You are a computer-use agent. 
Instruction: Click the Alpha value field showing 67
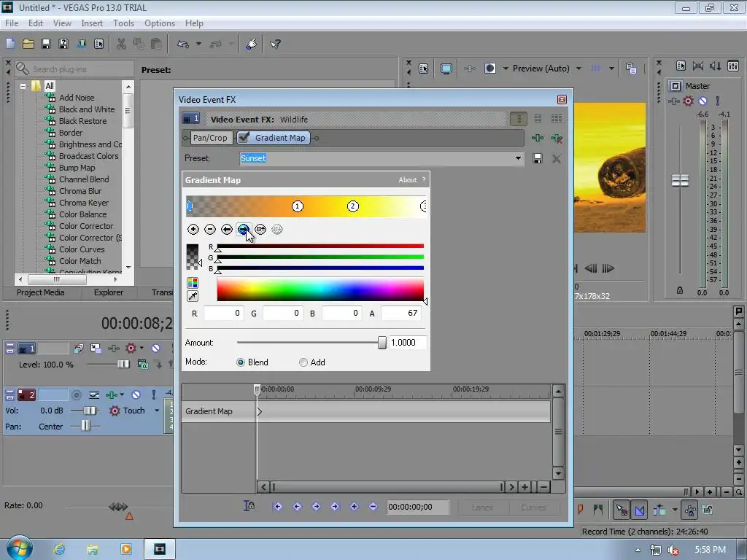(x=400, y=314)
